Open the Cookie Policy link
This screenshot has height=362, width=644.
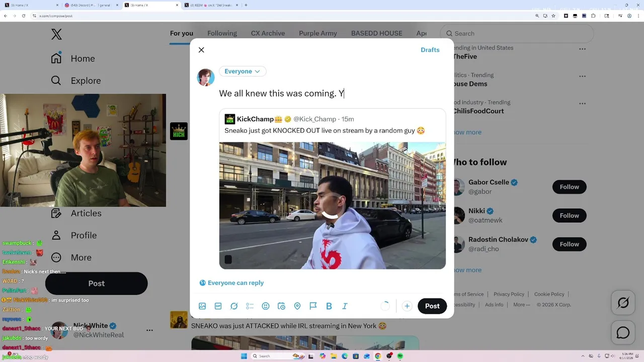coord(549,294)
